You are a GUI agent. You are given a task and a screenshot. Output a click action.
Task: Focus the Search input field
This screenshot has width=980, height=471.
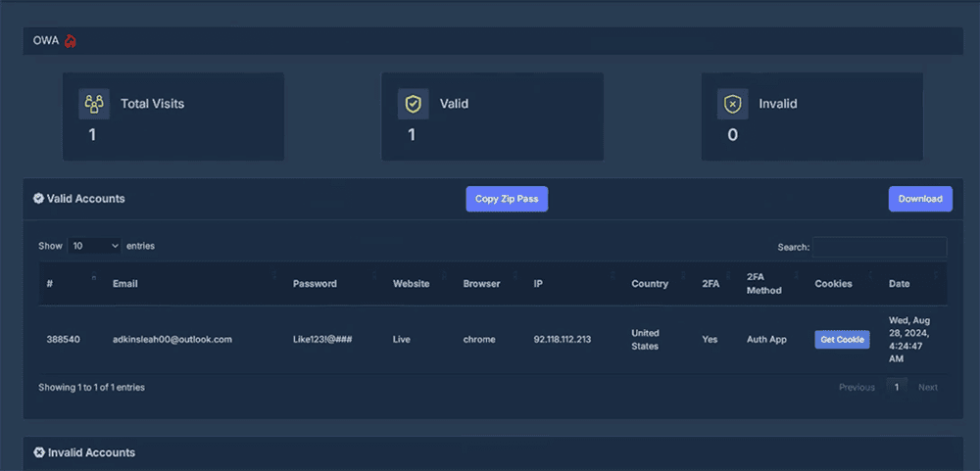pyautogui.click(x=879, y=248)
